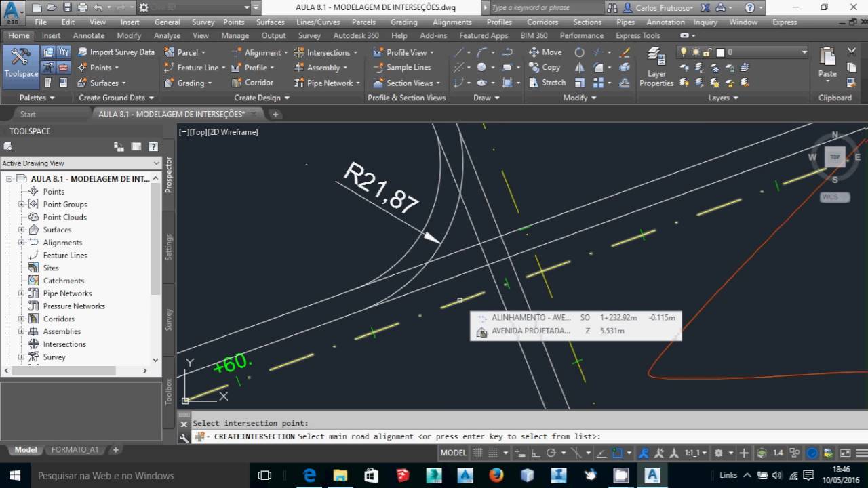Viewport: 868px width, 488px height.
Task: Click the Toolspace tree vertical scrollbar
Action: point(156,268)
